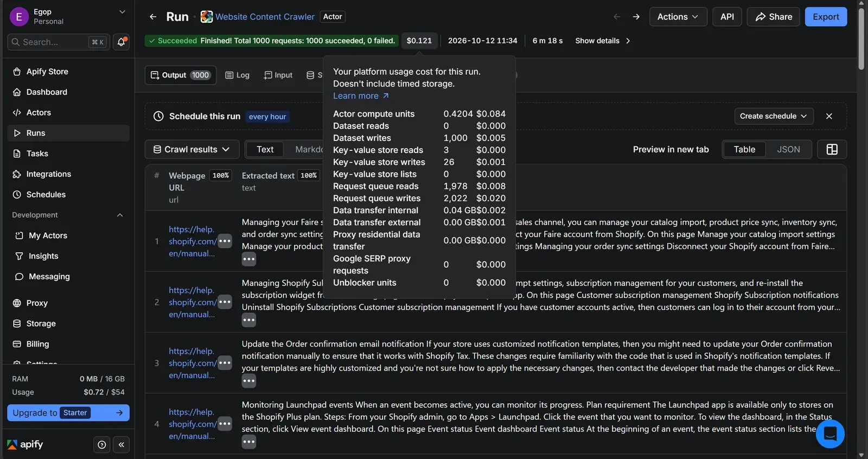This screenshot has width=868, height=459.
Task: Click the user avatar E
Action: pos(19,17)
